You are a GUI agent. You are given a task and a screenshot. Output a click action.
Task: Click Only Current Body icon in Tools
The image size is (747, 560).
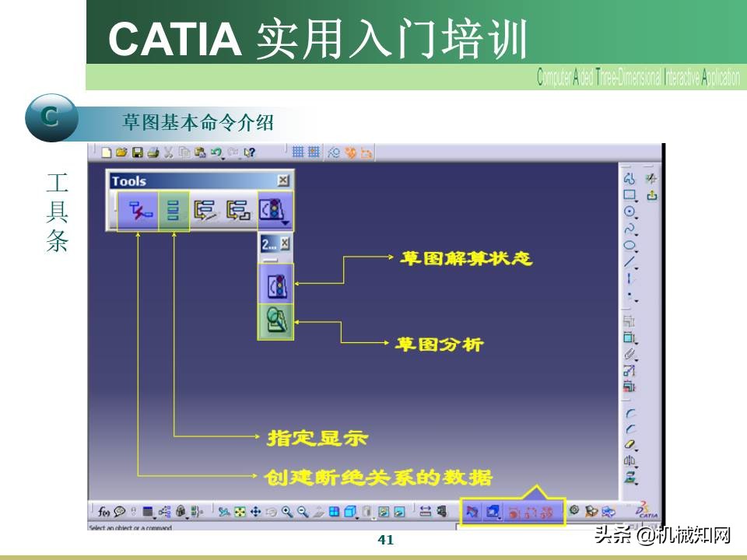[x=174, y=211]
